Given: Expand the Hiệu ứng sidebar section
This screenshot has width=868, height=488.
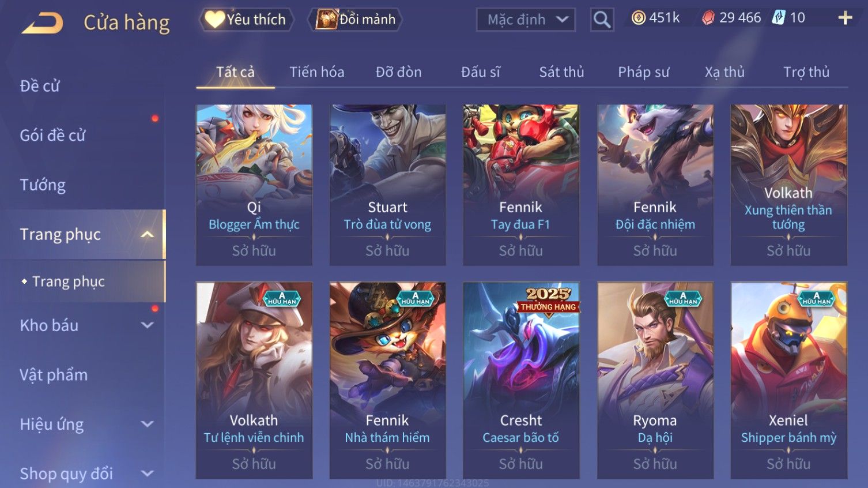Looking at the screenshot, I should (147, 425).
